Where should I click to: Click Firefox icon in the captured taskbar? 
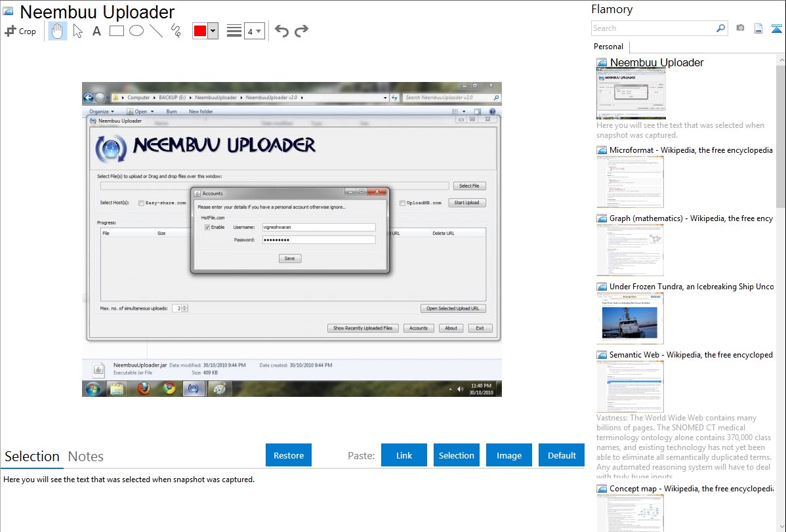point(144,388)
